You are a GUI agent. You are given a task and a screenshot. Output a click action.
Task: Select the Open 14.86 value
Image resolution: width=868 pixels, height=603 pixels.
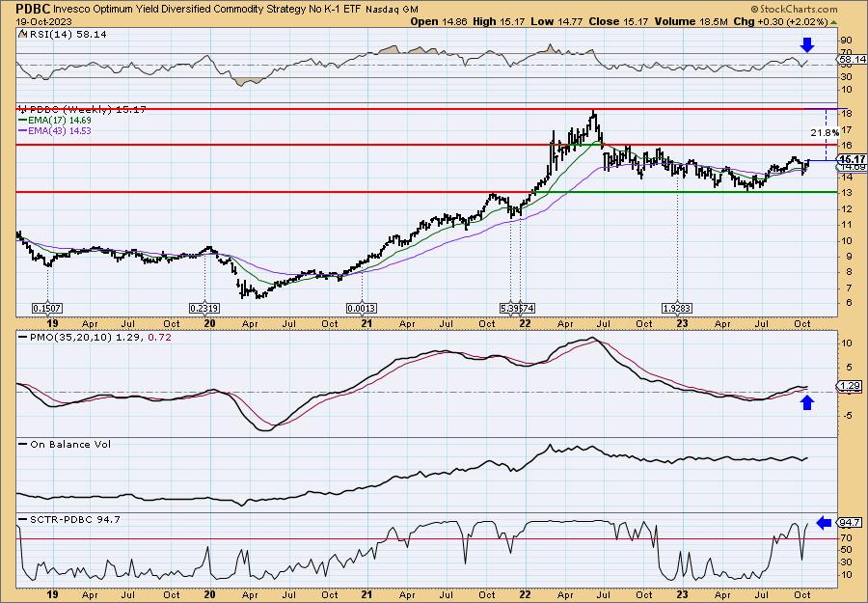439,21
